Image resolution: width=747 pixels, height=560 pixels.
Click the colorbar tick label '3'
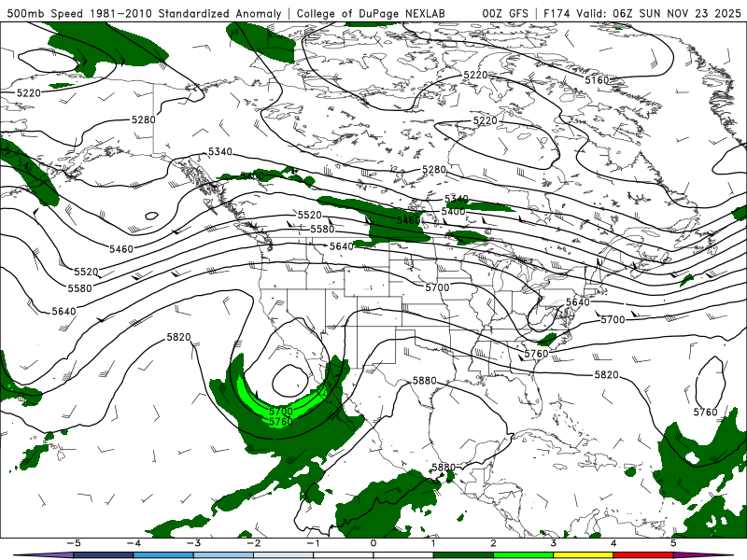click(553, 543)
